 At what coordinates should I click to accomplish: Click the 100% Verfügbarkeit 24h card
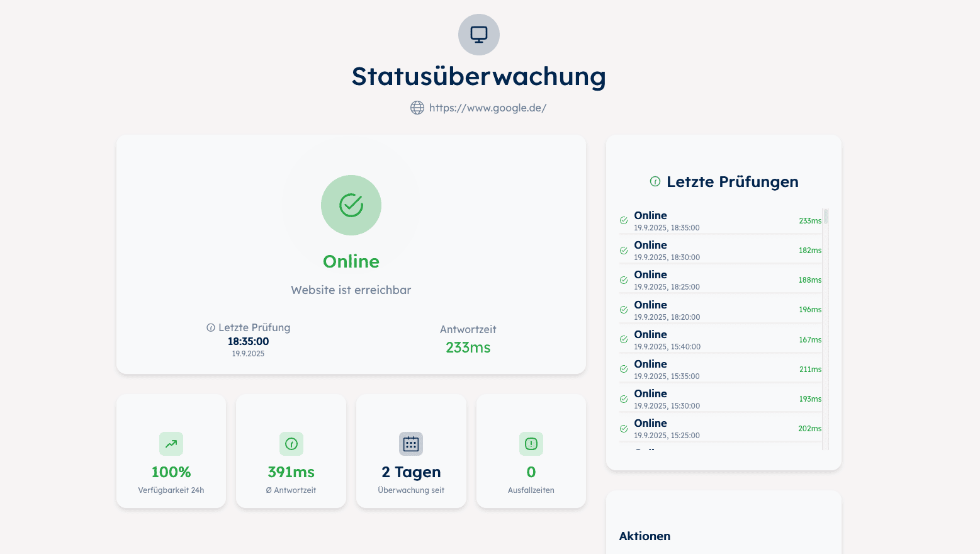[x=171, y=451]
